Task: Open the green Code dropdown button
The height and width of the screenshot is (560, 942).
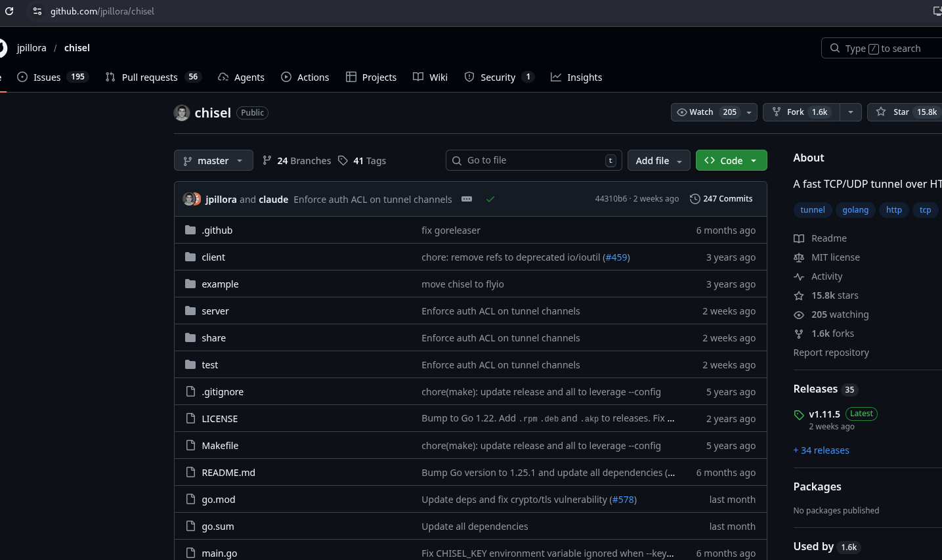Action: [731, 161]
